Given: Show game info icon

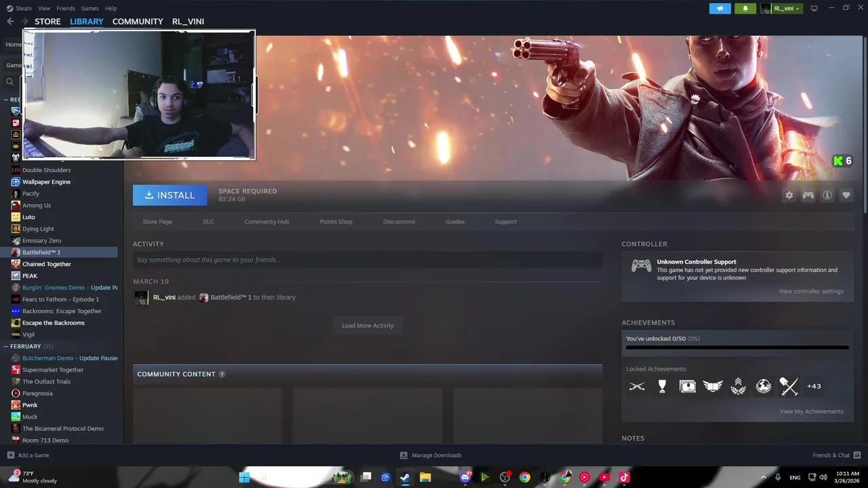Looking at the screenshot, I should point(827,195).
